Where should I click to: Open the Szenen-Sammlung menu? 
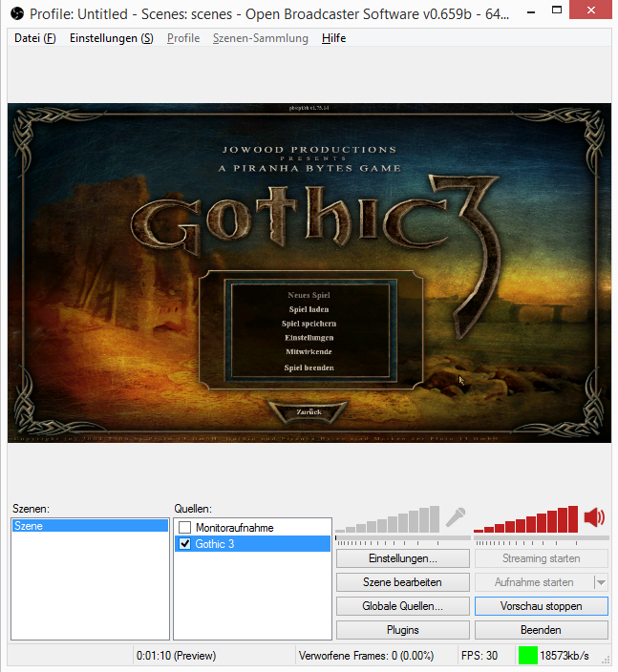pos(261,38)
